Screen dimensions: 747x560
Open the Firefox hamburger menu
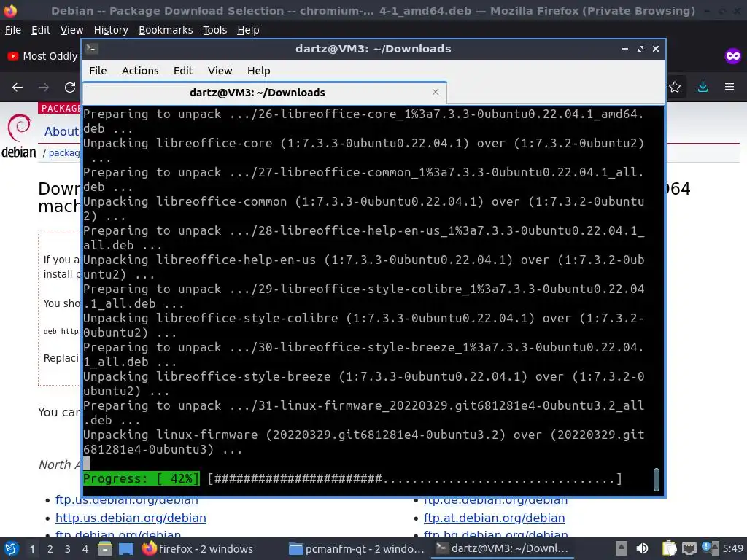(729, 87)
